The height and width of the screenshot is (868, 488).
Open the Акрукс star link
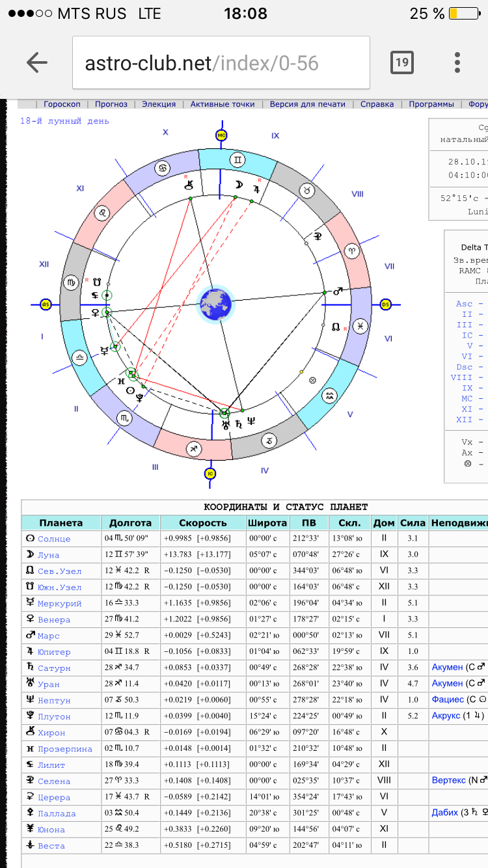tap(447, 716)
